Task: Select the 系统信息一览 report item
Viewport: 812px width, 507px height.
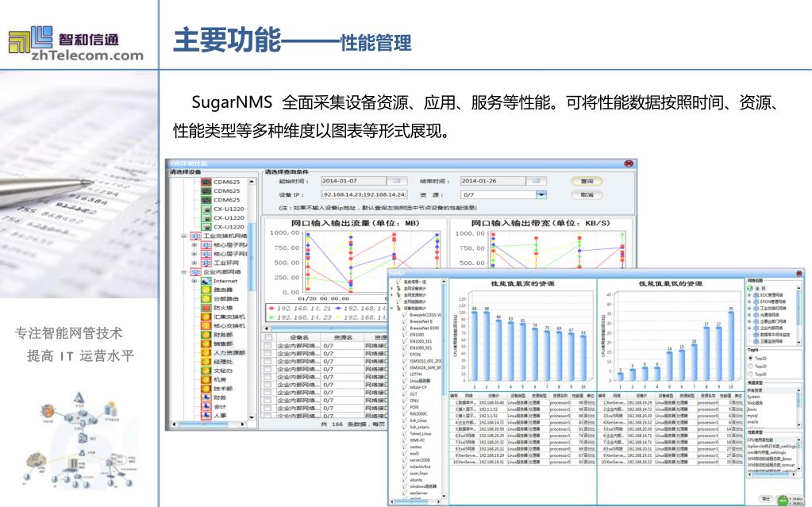Action: [x=415, y=282]
